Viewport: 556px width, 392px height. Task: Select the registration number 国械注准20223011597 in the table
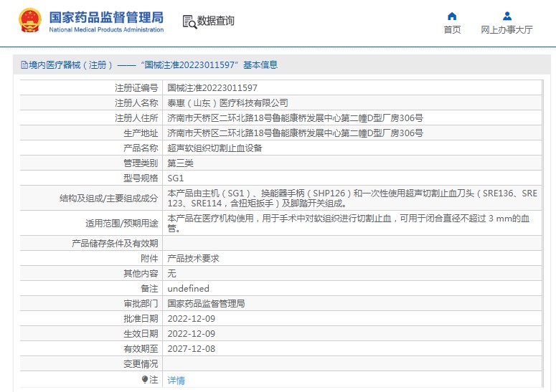coord(212,88)
